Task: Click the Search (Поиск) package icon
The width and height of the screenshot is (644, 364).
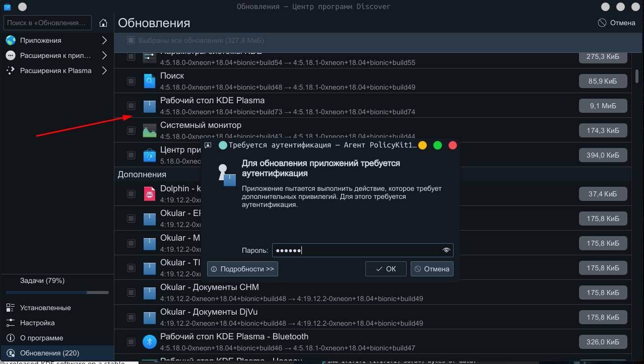Action: point(150,81)
